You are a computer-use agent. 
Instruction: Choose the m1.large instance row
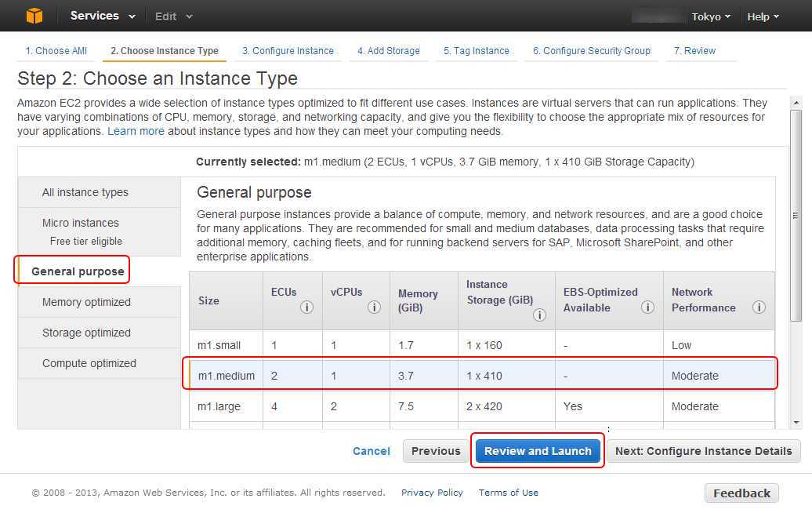click(219, 406)
